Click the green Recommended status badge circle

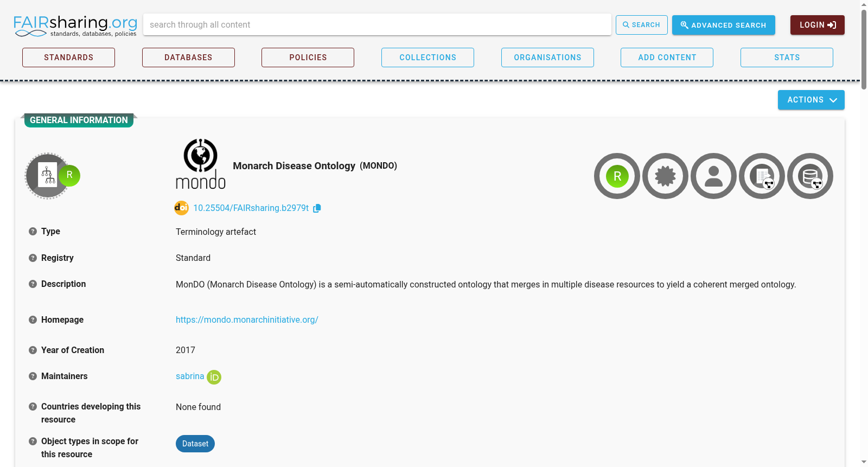(x=617, y=176)
